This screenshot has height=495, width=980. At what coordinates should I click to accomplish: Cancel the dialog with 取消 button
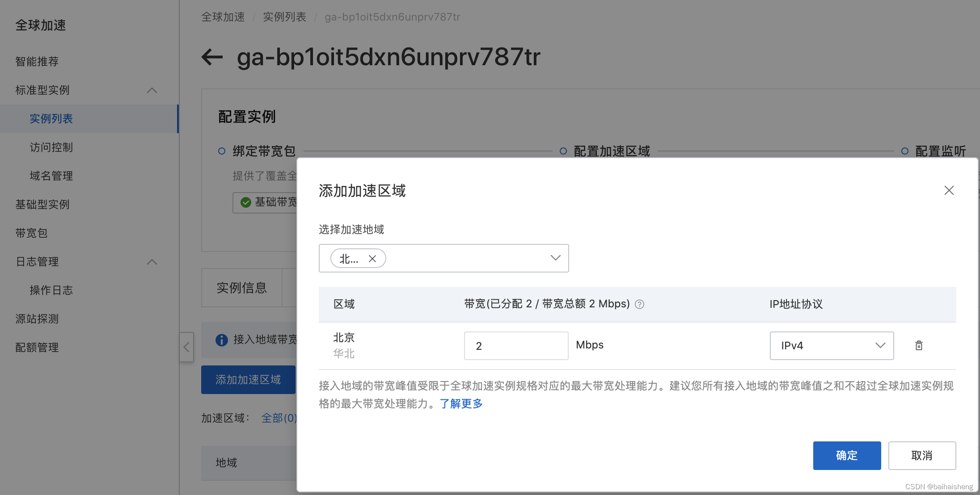pos(922,455)
